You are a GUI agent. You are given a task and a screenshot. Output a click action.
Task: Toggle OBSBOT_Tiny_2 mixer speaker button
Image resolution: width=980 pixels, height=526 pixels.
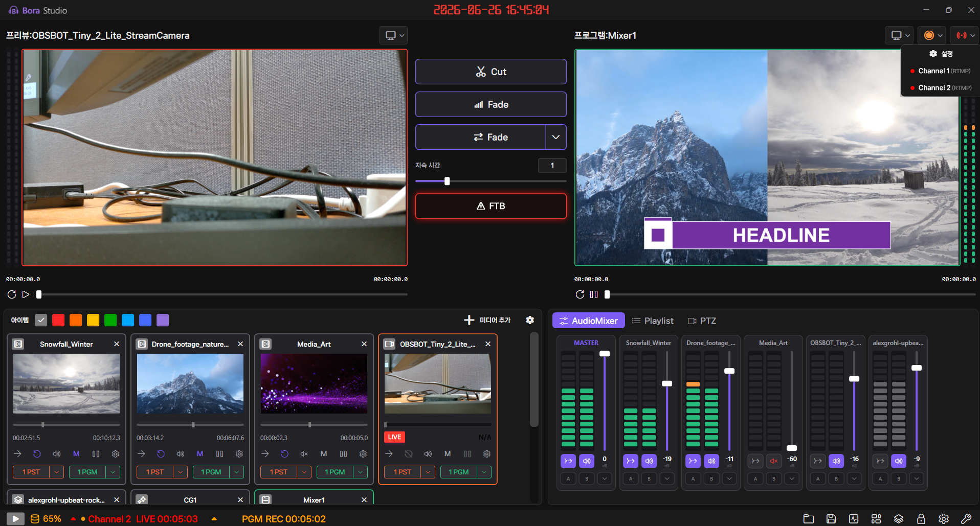pyautogui.click(x=836, y=461)
